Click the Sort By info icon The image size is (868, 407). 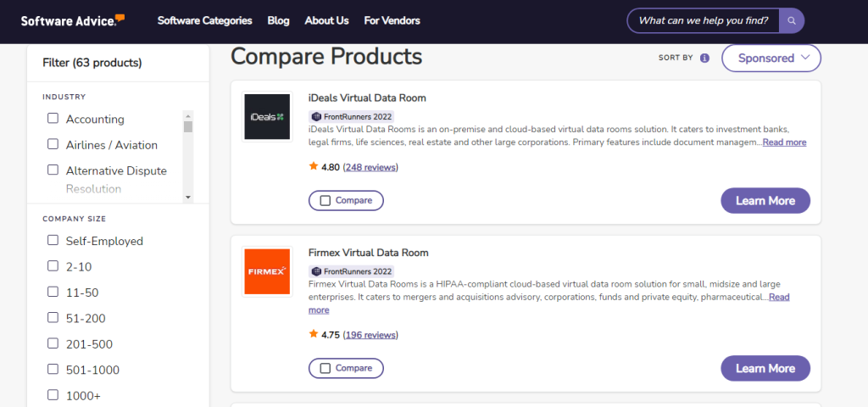(x=704, y=59)
